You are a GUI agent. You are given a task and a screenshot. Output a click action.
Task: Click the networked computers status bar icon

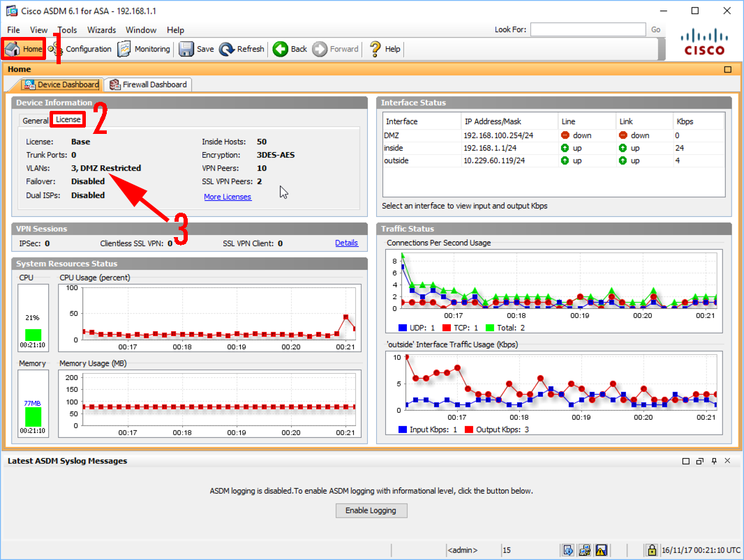(585, 550)
